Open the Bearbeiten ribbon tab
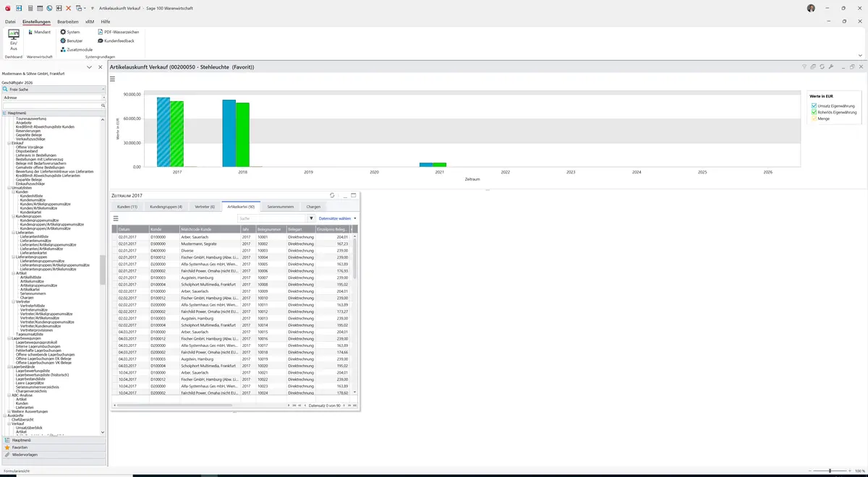The image size is (868, 477). 68,22
